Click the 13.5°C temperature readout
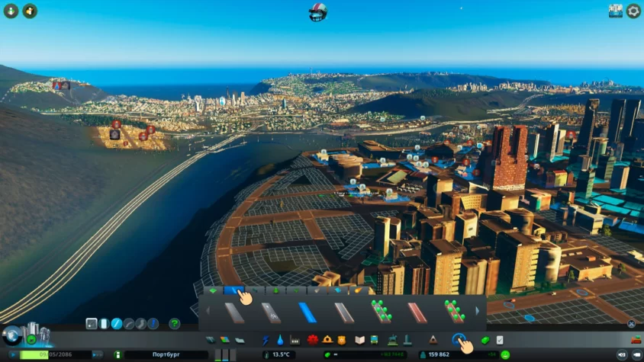The height and width of the screenshot is (362, 644). [x=281, y=354]
